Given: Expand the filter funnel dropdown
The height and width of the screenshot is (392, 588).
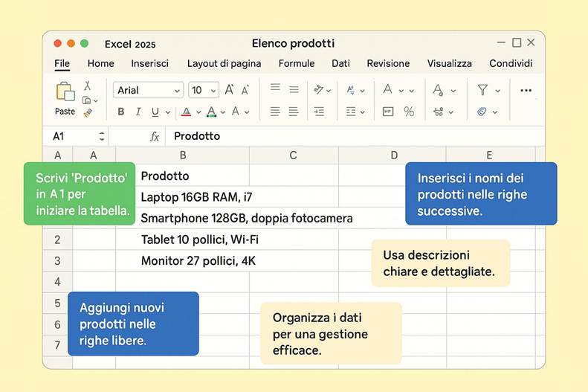Looking at the screenshot, I should (x=488, y=90).
